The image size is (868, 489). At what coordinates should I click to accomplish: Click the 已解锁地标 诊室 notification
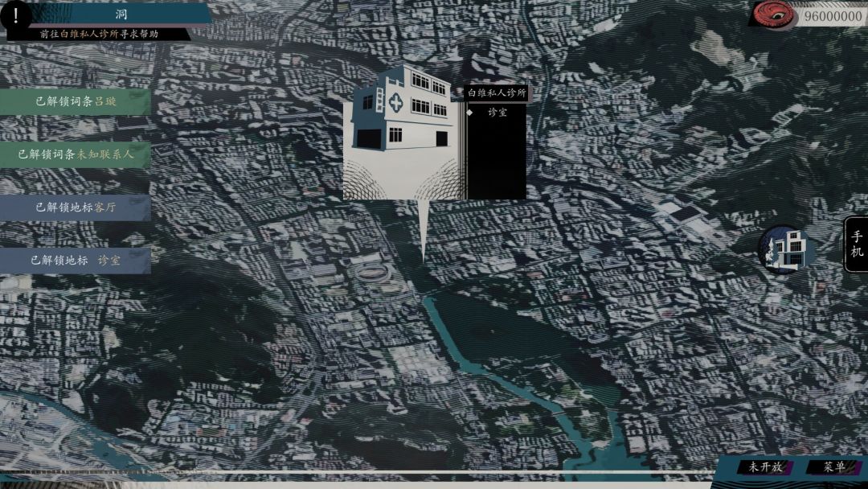(75, 261)
